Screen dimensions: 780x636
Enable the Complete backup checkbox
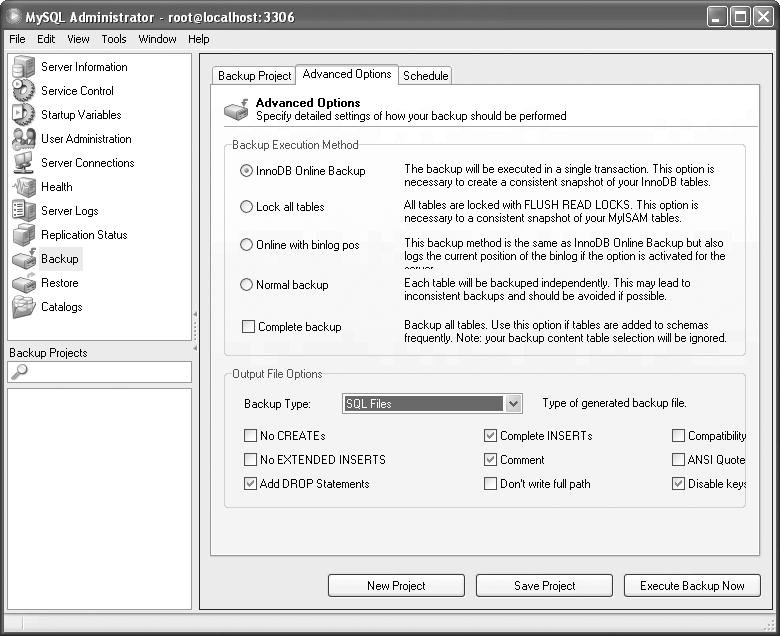pyautogui.click(x=248, y=327)
